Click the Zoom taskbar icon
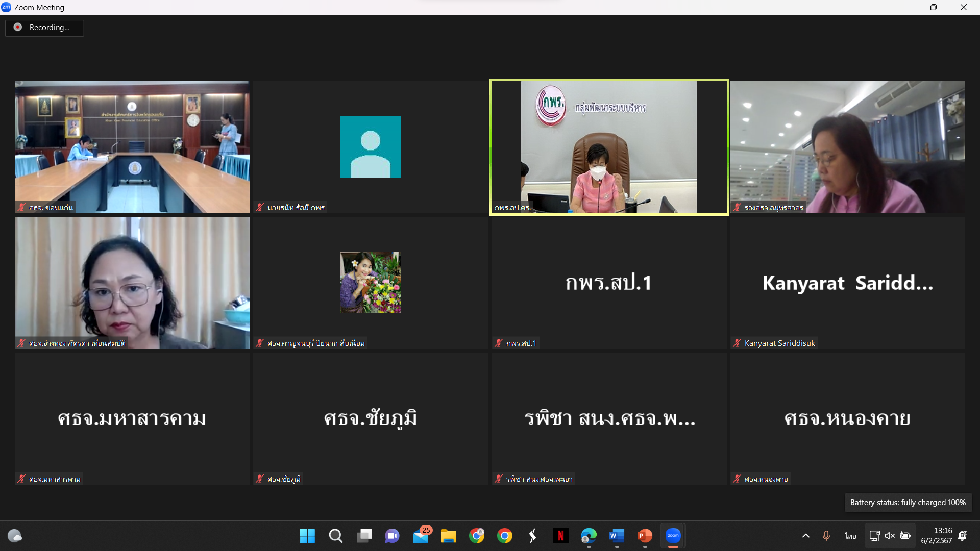 pyautogui.click(x=673, y=536)
